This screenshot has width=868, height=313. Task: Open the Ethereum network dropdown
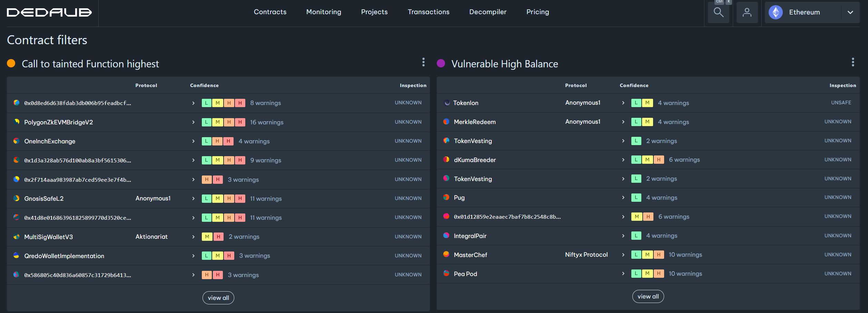coord(850,12)
